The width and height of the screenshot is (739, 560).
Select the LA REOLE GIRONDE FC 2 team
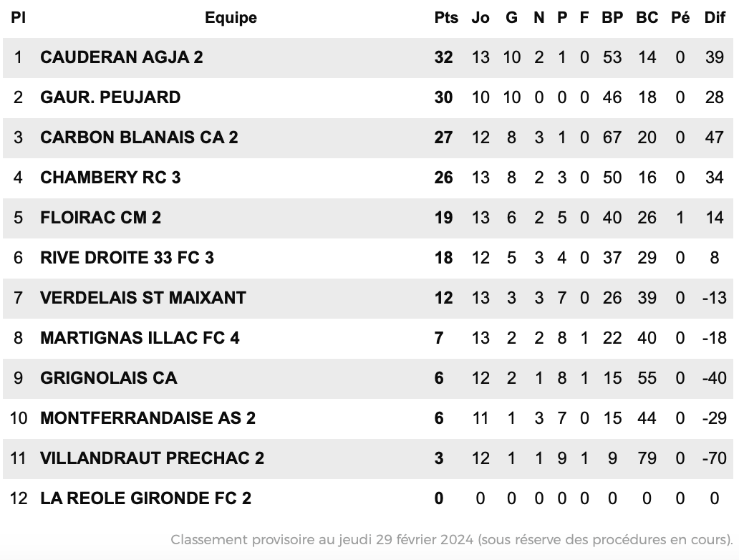(145, 498)
